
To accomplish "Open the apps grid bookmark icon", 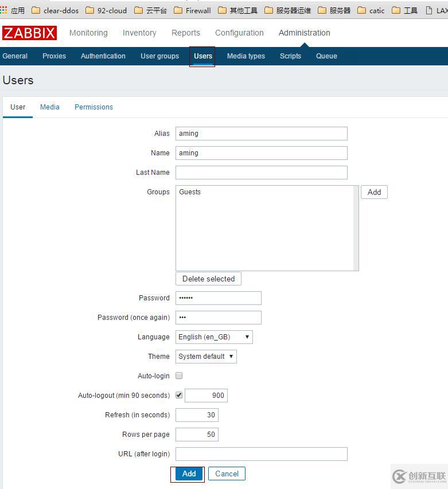I will tap(3, 10).
